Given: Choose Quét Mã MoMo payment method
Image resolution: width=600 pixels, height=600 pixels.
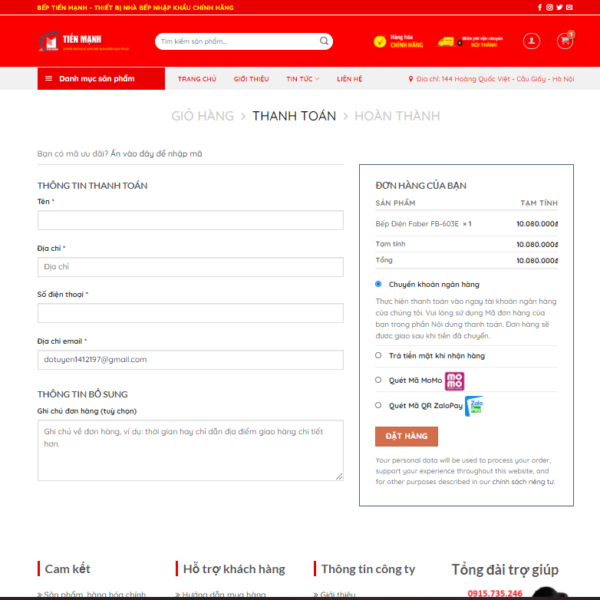Looking at the screenshot, I should pyautogui.click(x=378, y=380).
